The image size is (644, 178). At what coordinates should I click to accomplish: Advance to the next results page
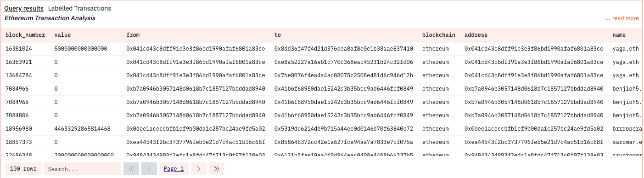click(x=198, y=169)
